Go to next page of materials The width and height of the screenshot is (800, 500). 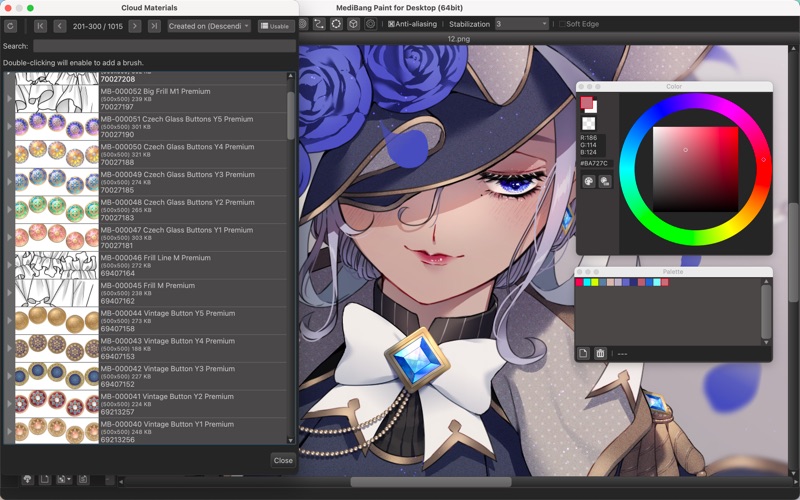pos(135,26)
